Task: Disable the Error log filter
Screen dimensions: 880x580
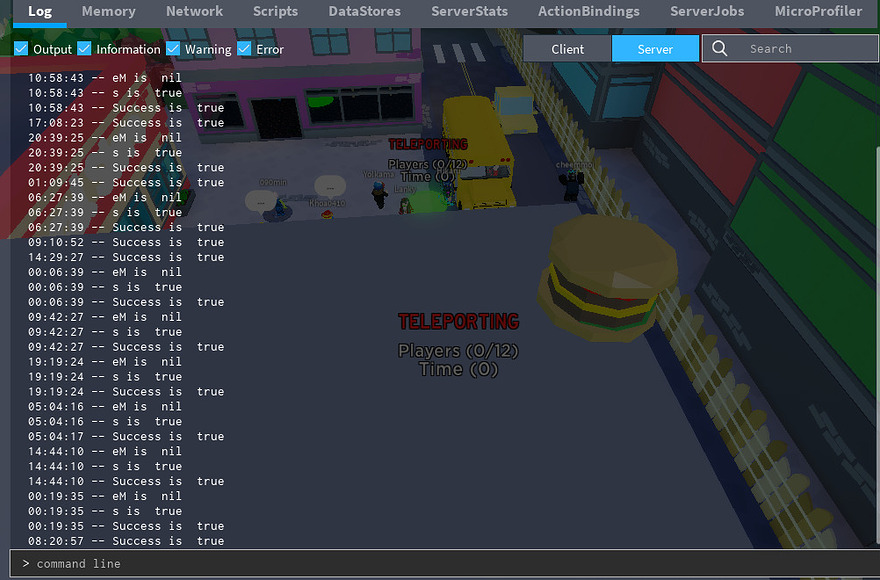Action: point(243,48)
